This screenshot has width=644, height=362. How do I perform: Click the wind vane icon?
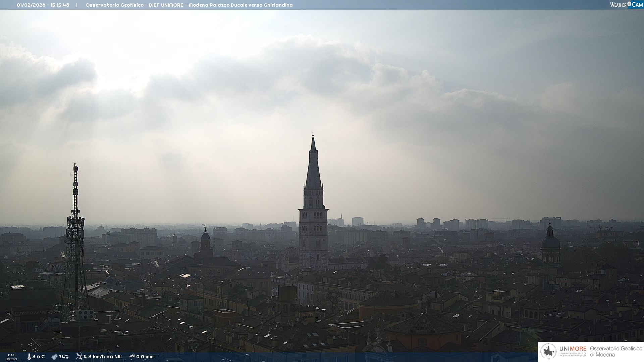click(x=79, y=357)
